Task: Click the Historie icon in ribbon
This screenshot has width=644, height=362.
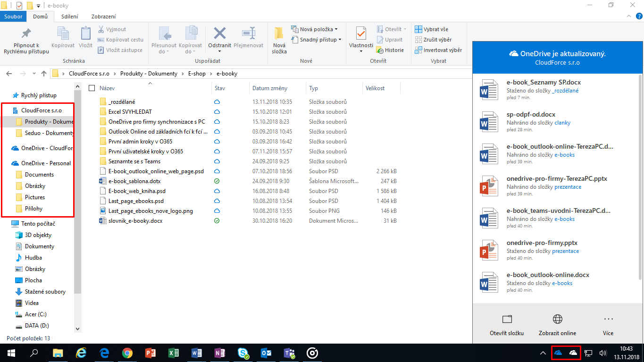Action: coord(380,50)
